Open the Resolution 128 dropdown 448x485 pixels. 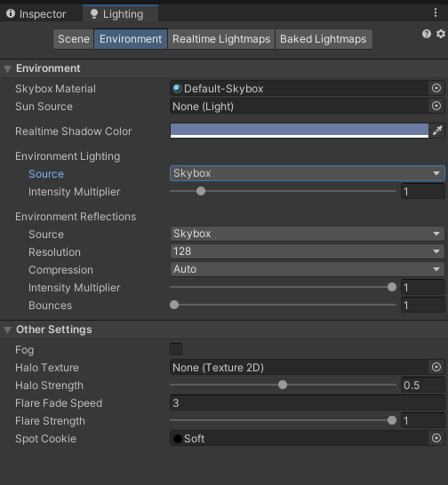pos(308,251)
